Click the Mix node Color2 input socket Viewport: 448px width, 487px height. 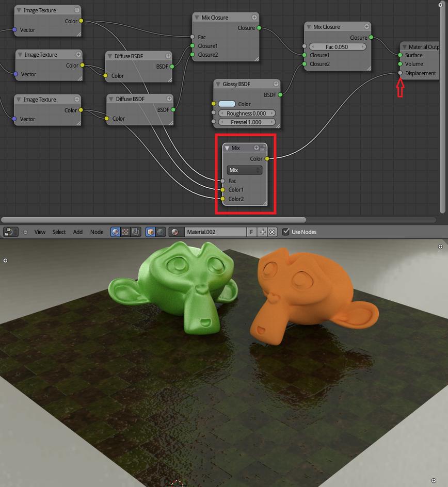[222, 199]
